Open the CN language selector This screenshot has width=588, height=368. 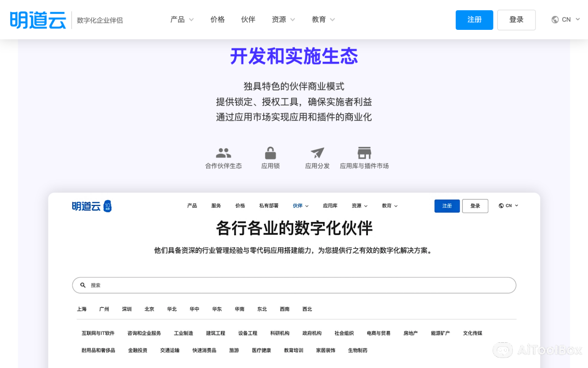[565, 19]
